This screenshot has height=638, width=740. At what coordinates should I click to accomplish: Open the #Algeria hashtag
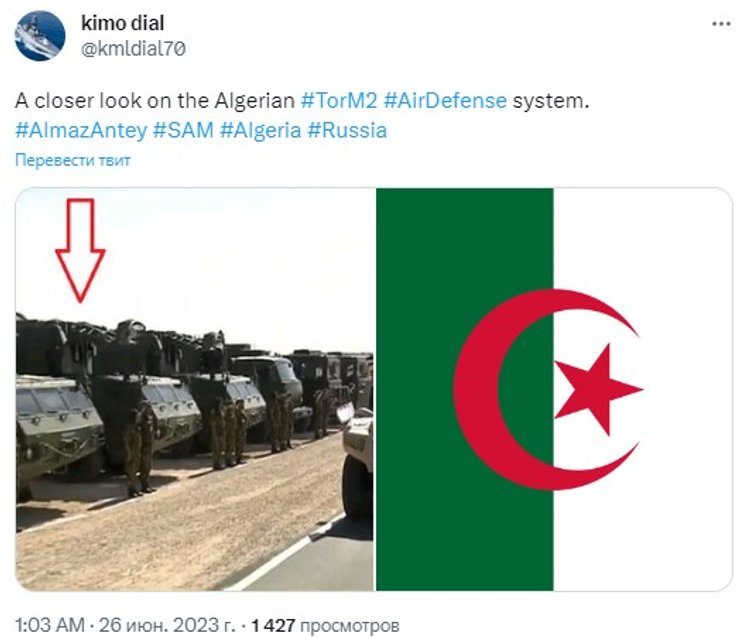[261, 130]
